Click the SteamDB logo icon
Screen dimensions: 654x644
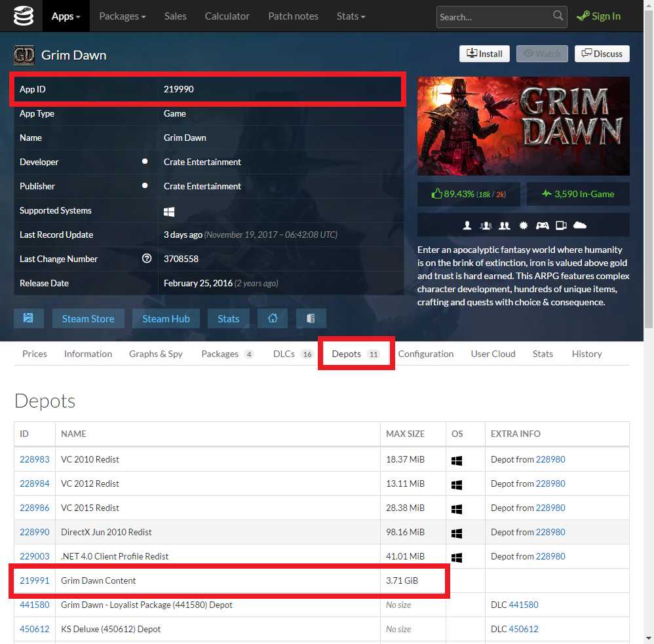tap(23, 16)
